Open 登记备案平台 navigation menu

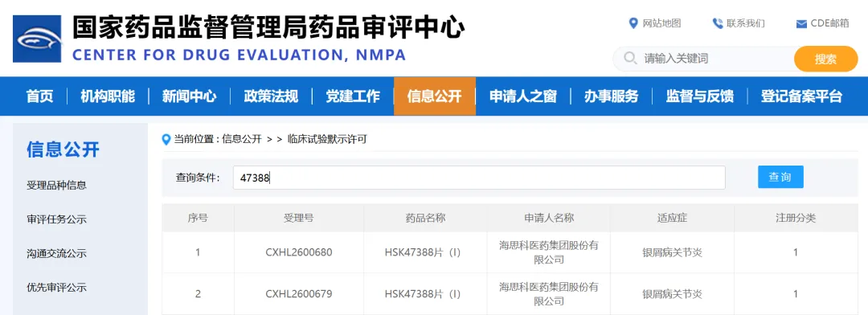(801, 96)
